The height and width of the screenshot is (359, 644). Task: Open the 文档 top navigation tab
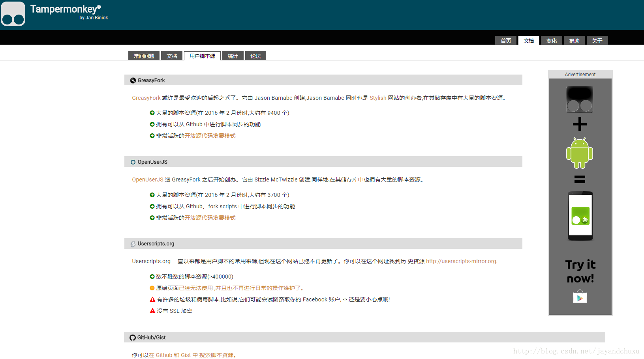(529, 41)
